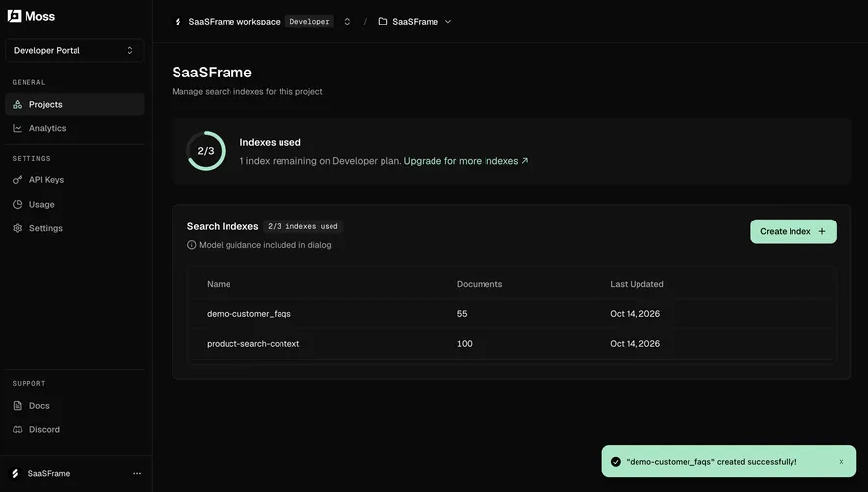Open Projects in the sidebar

75,104
